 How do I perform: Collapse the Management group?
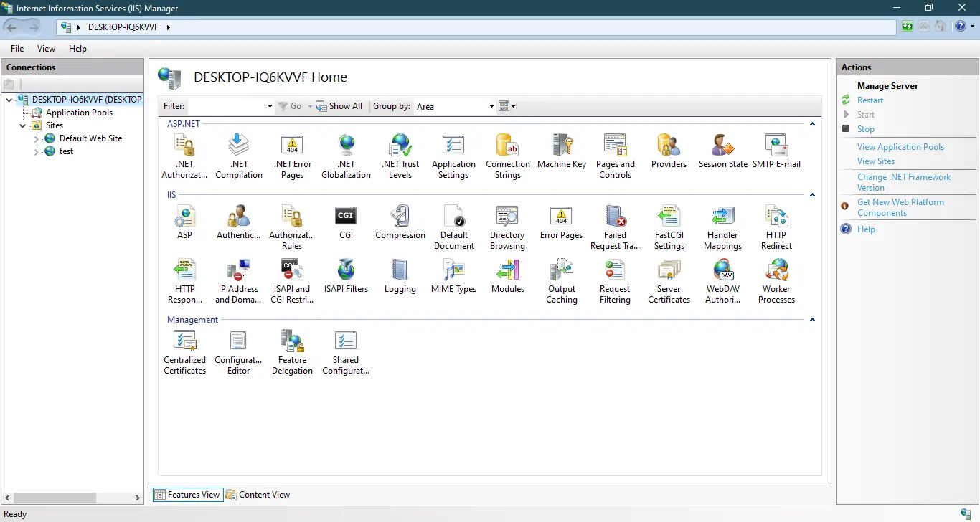[812, 320]
